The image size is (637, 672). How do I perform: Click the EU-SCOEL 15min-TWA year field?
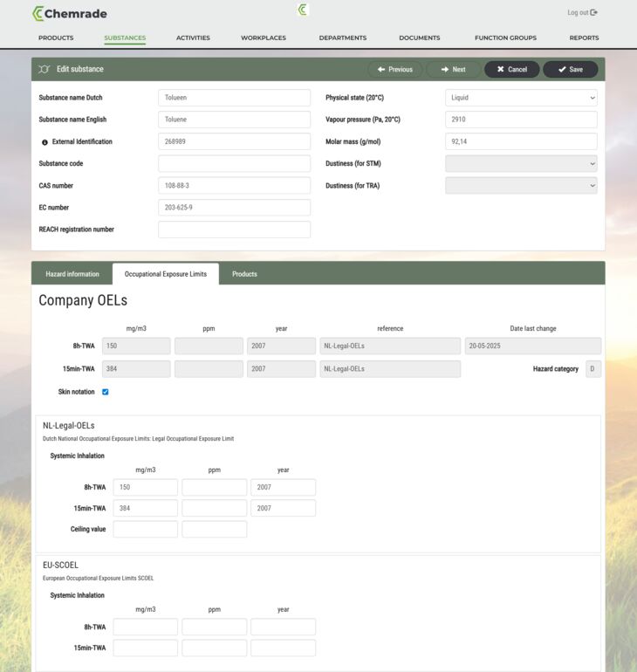pos(283,648)
